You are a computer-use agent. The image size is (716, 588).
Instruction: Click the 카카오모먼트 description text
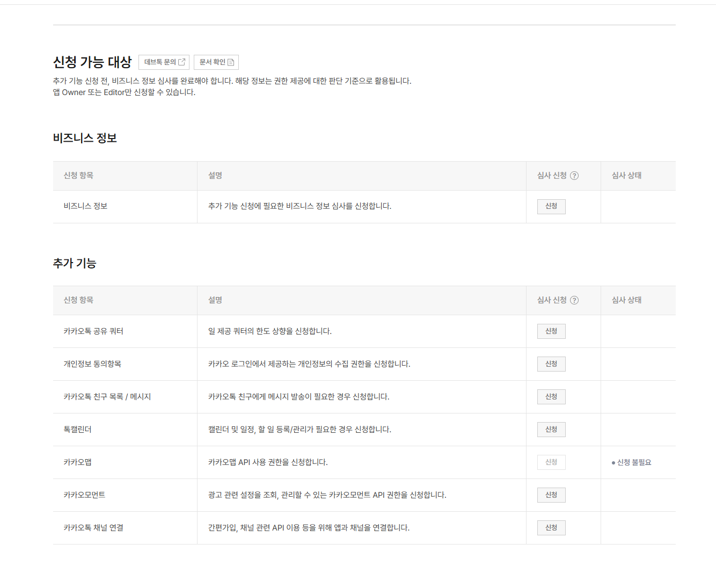tap(327, 495)
